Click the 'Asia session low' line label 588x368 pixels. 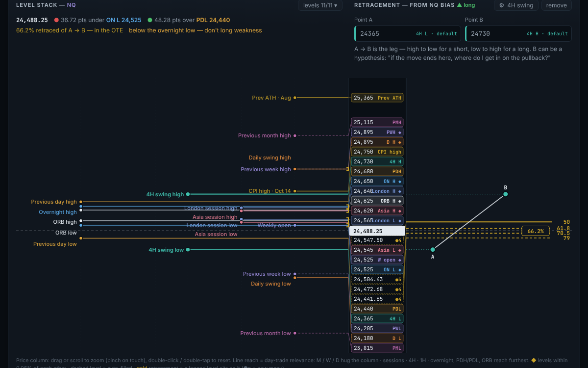(x=216, y=234)
